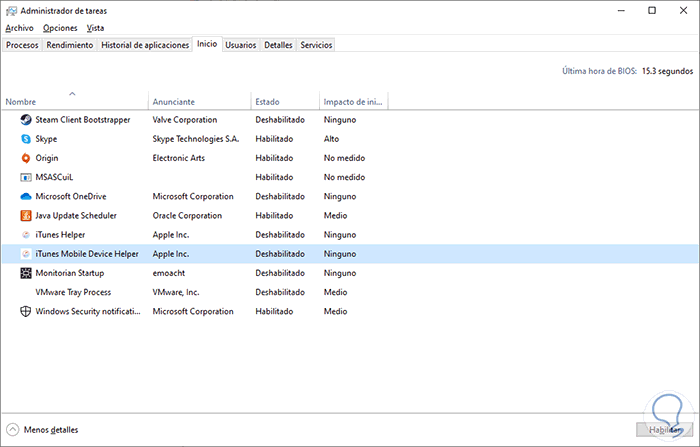Click the Steam Client Bootstrapper icon
The width and height of the screenshot is (700, 447).
[26, 120]
